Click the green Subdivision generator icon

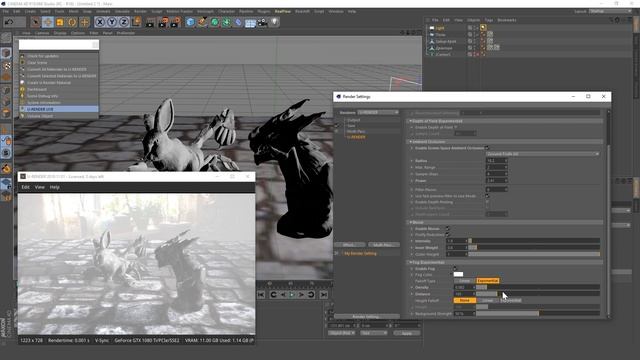click(214, 22)
